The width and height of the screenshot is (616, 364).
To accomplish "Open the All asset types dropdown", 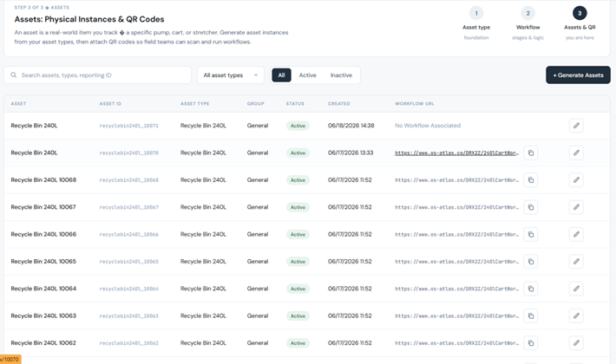I will [231, 75].
